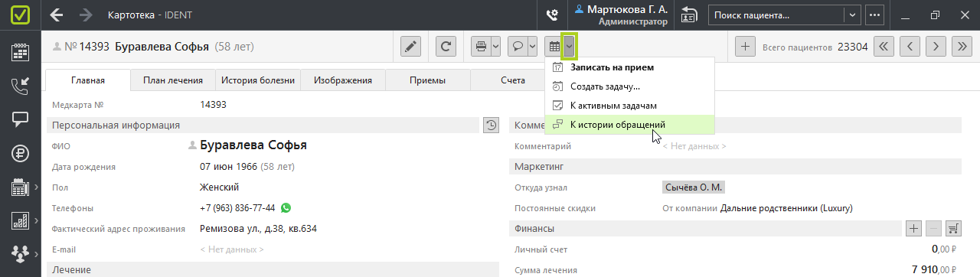The height and width of the screenshot is (277, 980).
Task: Collapse the calendar dropdown arrow
Action: [x=569, y=47]
